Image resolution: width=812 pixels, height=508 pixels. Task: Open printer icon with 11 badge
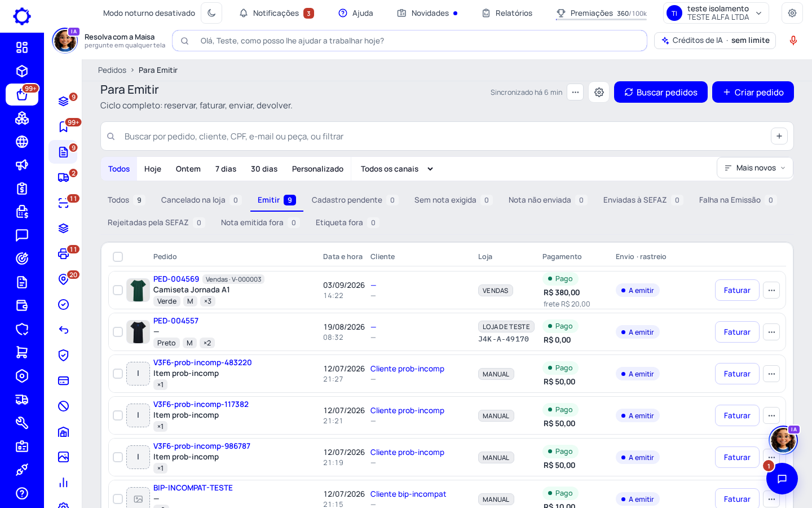[64, 253]
